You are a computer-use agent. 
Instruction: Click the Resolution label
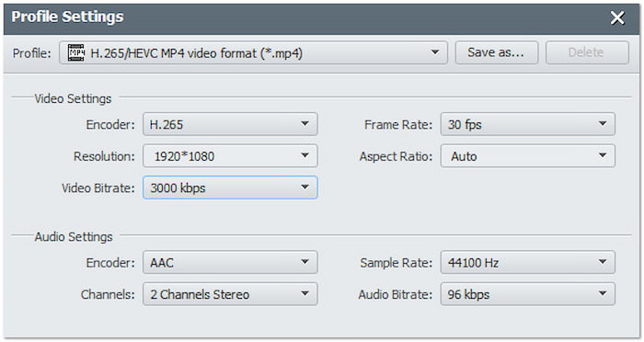click(104, 156)
